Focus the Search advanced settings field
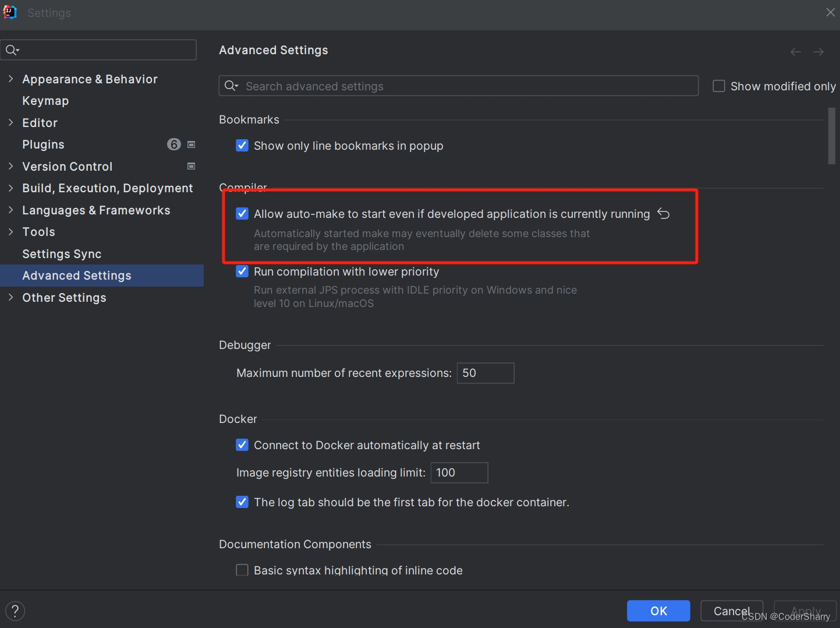This screenshot has width=840, height=628. tap(459, 86)
